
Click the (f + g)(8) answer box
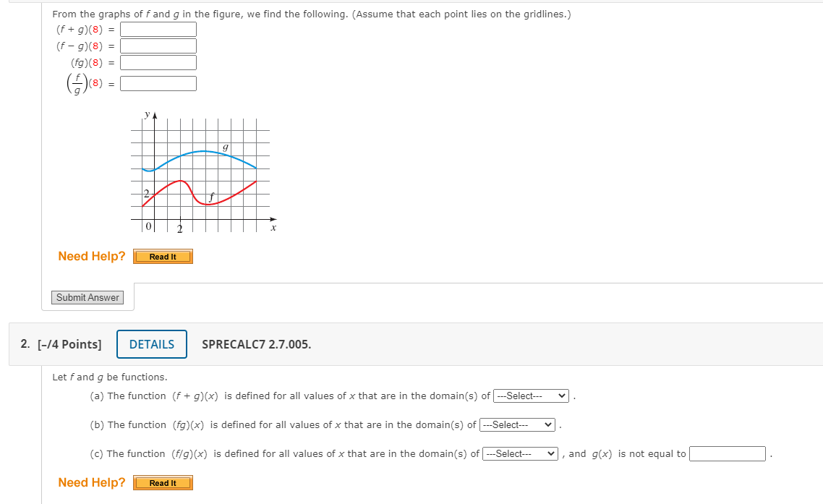click(158, 29)
